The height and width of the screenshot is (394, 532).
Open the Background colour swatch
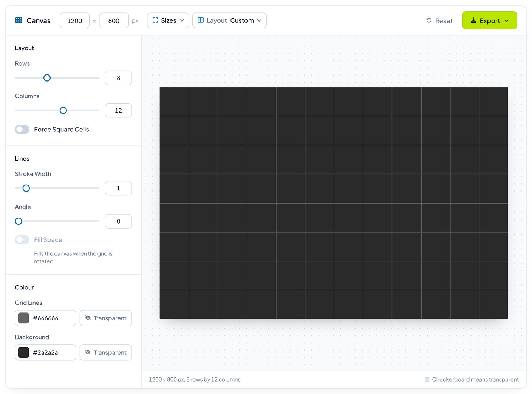point(24,352)
